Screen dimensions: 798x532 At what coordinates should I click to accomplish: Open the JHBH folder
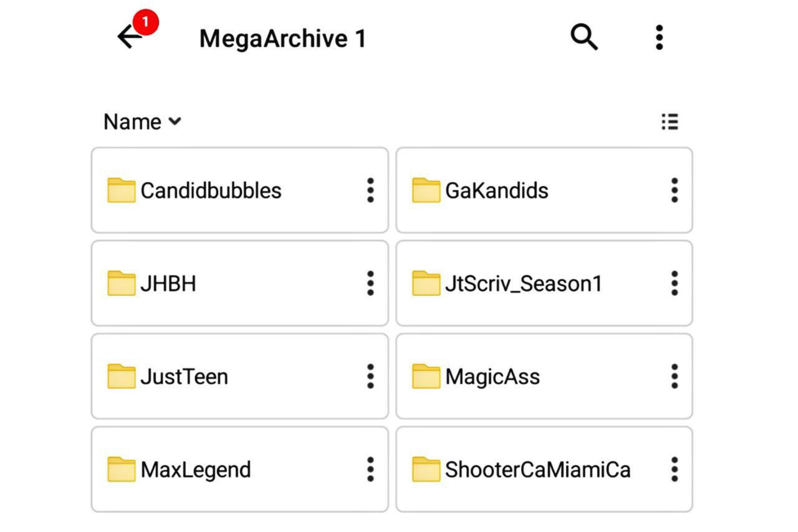point(168,283)
